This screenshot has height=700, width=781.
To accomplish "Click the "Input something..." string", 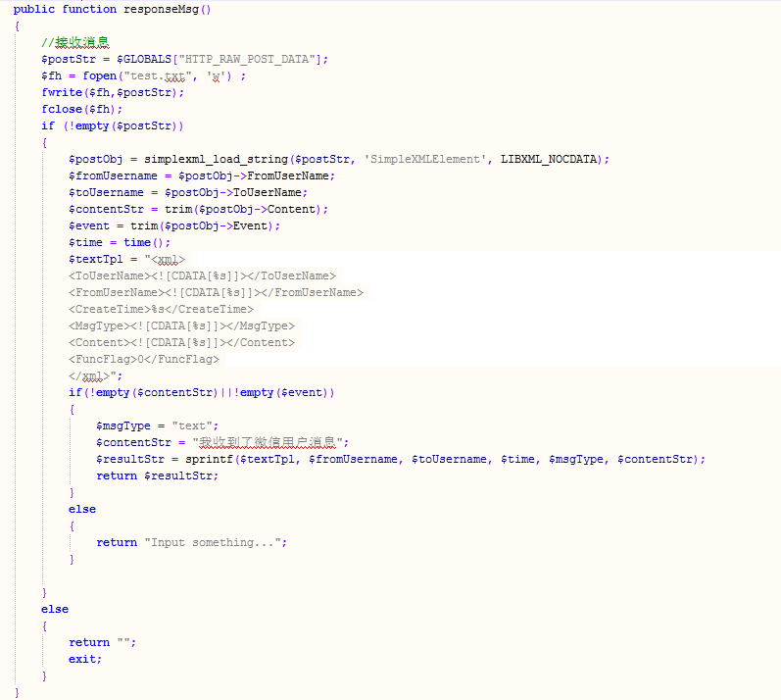I will click(216, 542).
